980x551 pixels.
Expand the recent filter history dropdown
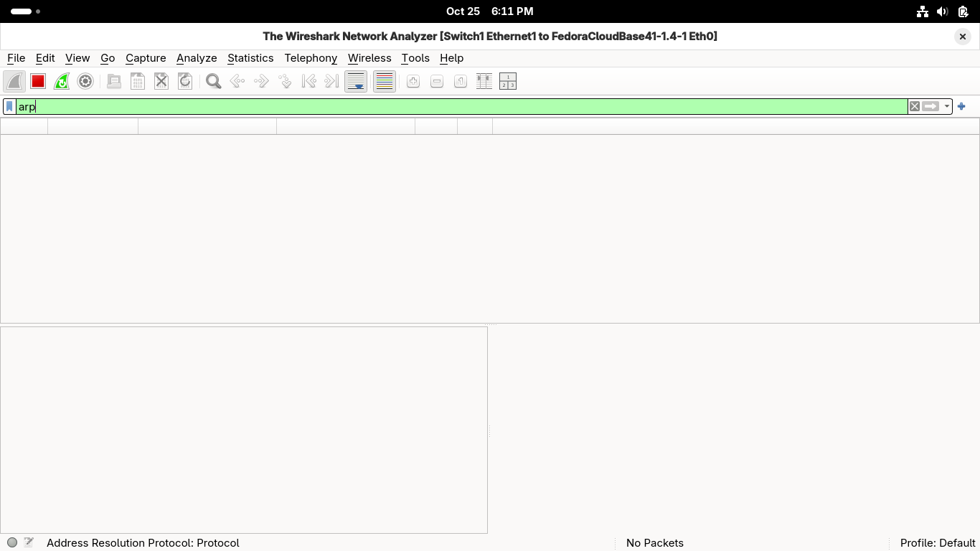click(947, 106)
